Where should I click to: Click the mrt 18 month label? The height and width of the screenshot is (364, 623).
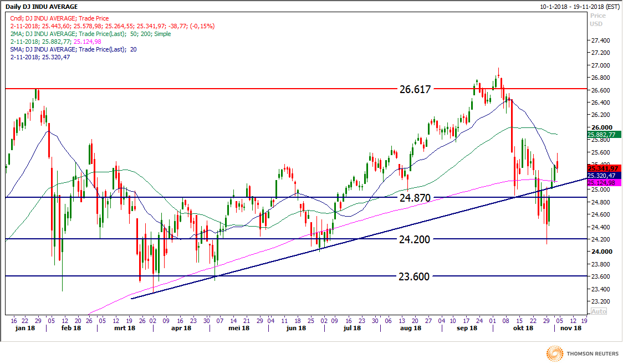tap(125, 329)
